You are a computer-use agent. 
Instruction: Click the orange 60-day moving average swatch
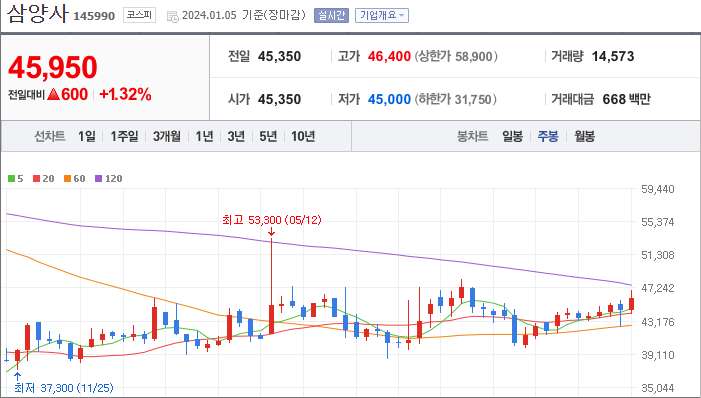[68, 179]
